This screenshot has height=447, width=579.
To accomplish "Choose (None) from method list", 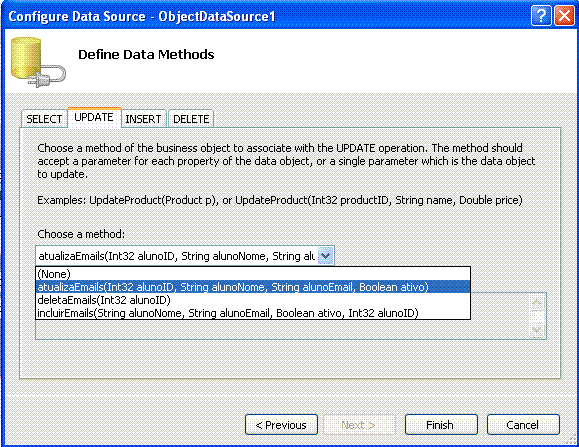I will click(253, 274).
